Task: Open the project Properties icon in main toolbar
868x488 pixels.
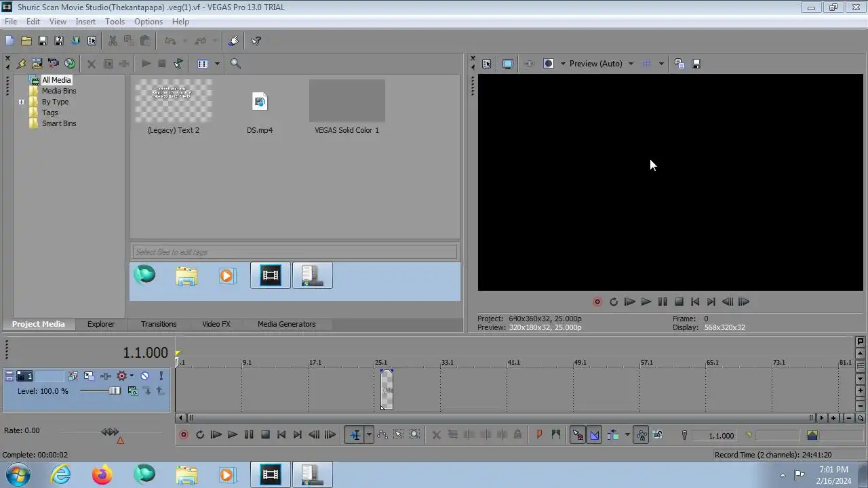Action: 92,41
